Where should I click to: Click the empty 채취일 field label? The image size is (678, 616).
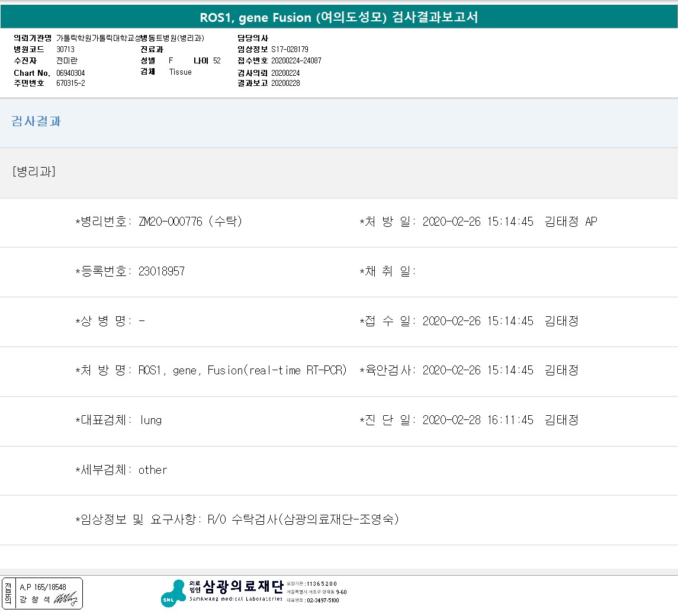[x=387, y=271]
